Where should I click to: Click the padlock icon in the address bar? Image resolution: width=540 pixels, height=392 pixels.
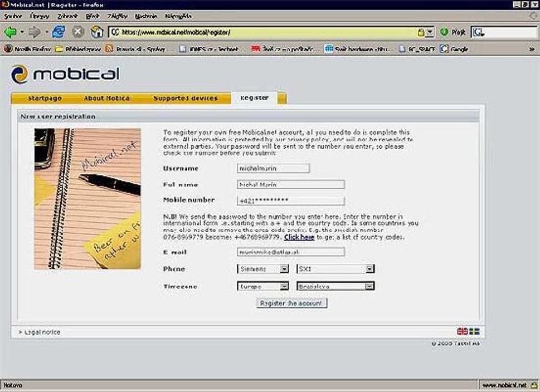coord(421,32)
